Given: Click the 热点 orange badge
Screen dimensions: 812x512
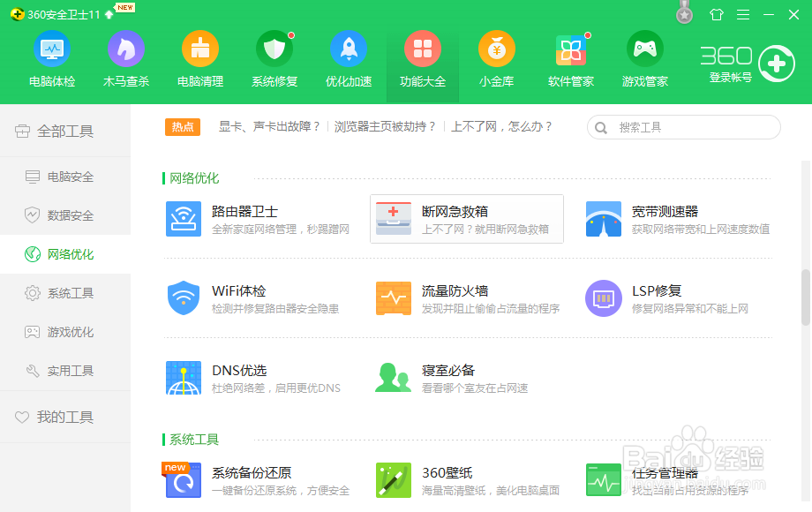Looking at the screenshot, I should tap(183, 127).
